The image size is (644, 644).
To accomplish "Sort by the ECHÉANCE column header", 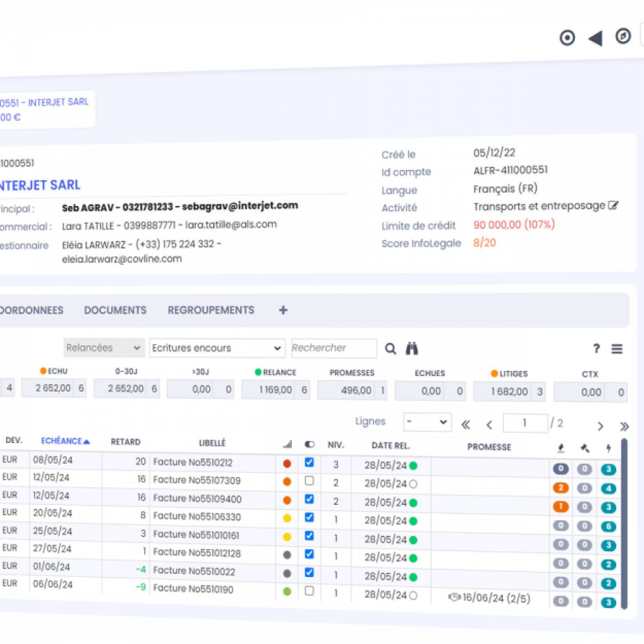I will click(65, 441).
